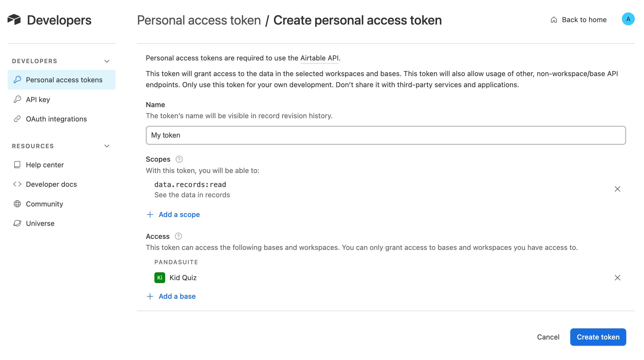The image size is (644, 360).
Task: Click the account avatar circle
Action: [629, 19]
